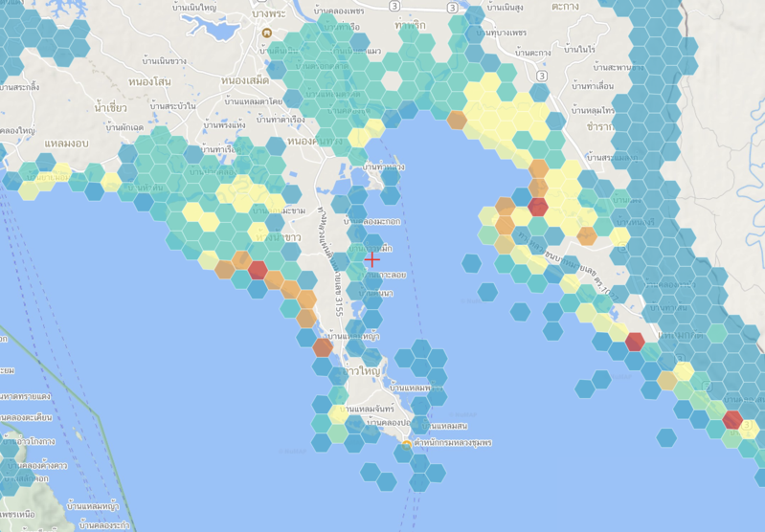Screen dimensions: 765x532
Task: Click the น้ำเชี่ยว place label
Action: 113,109
